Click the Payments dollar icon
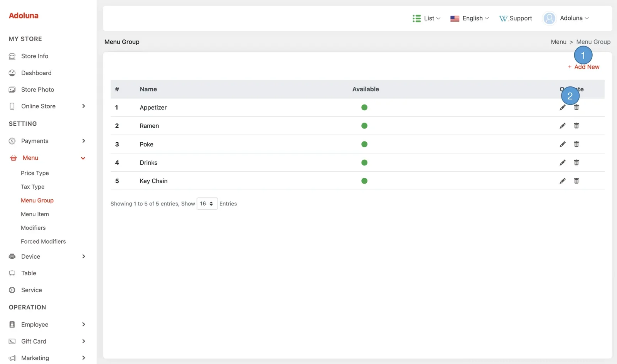Image resolution: width=617 pixels, height=364 pixels. point(12,141)
